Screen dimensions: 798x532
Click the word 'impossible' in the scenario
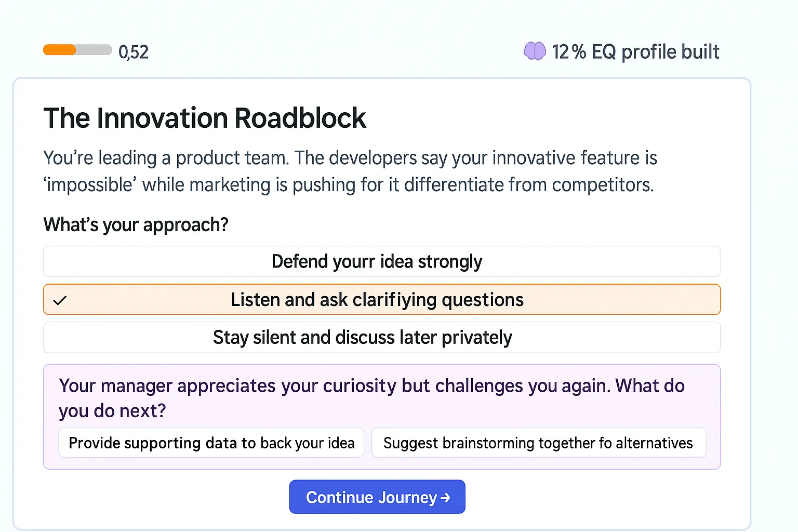pos(89,185)
